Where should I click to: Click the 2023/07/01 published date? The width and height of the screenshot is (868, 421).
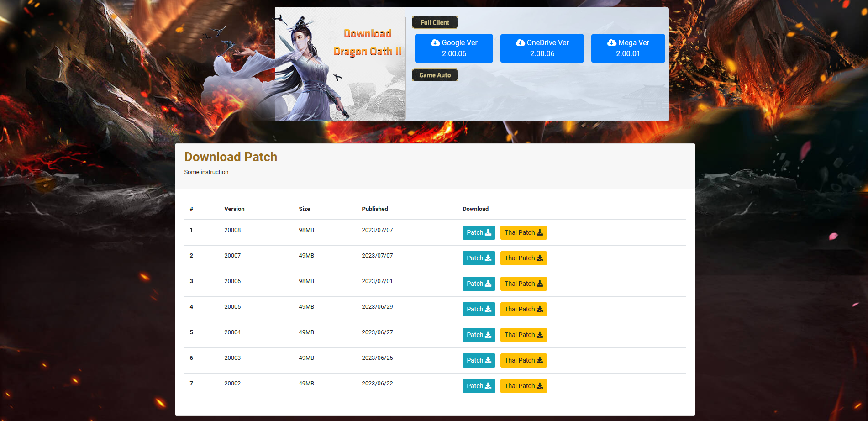tap(377, 281)
